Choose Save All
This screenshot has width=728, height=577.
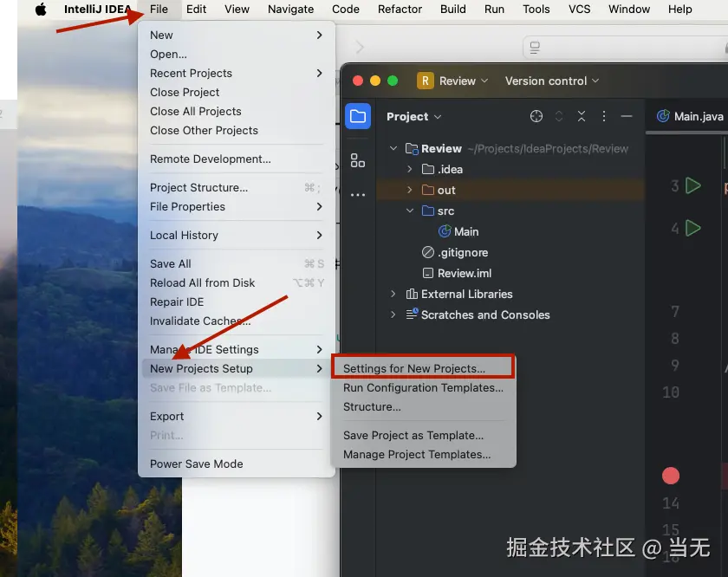click(x=237, y=263)
